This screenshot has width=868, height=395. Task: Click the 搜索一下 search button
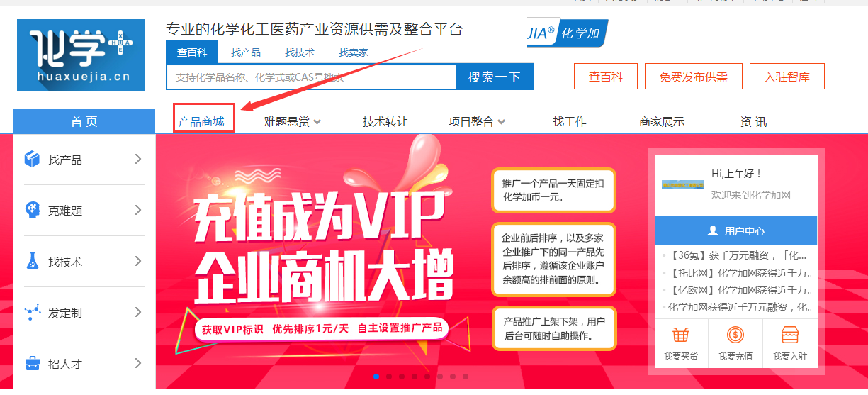[495, 77]
